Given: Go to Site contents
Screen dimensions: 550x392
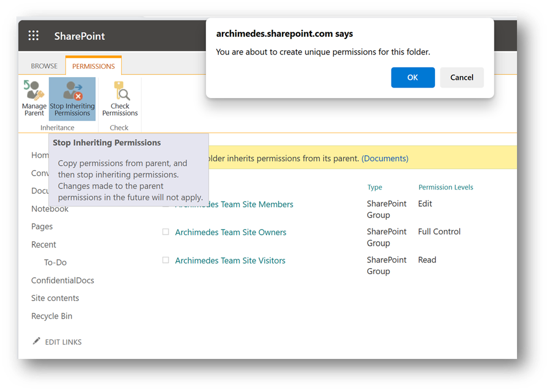Looking at the screenshot, I should click(55, 298).
